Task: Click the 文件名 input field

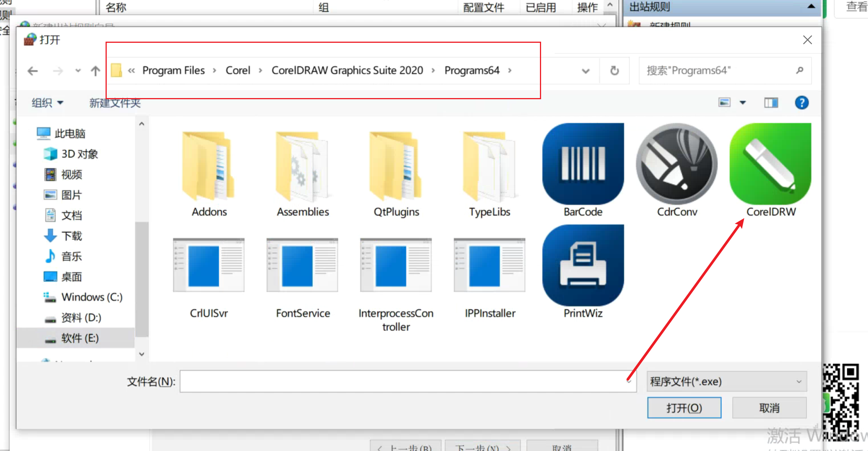Action: click(x=408, y=381)
